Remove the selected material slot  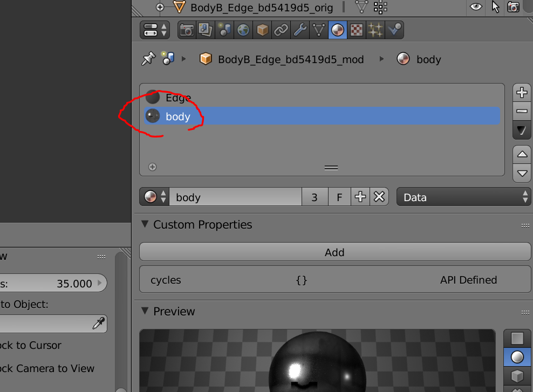click(x=522, y=111)
